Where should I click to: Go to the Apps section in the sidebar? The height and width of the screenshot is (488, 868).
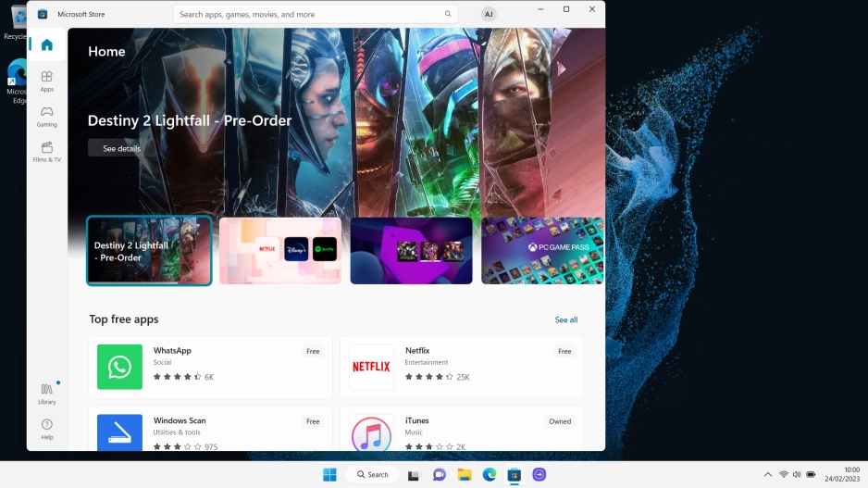click(46, 81)
